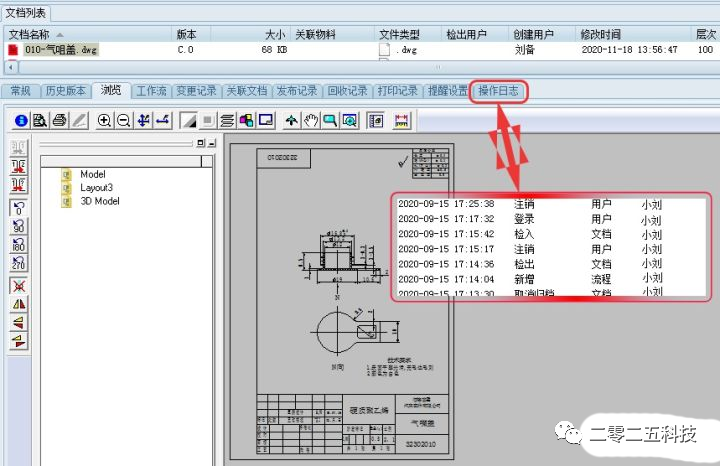Open the 工作流 tab

pyautogui.click(x=151, y=91)
